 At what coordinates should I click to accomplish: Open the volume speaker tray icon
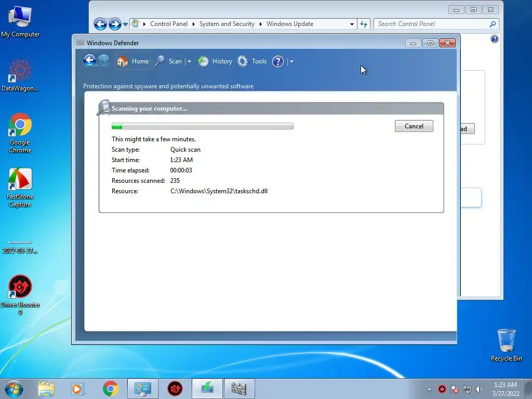coord(480,389)
